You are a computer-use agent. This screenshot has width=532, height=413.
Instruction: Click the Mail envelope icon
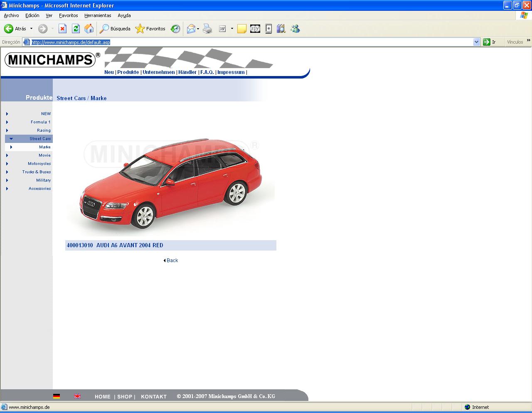[191, 29]
